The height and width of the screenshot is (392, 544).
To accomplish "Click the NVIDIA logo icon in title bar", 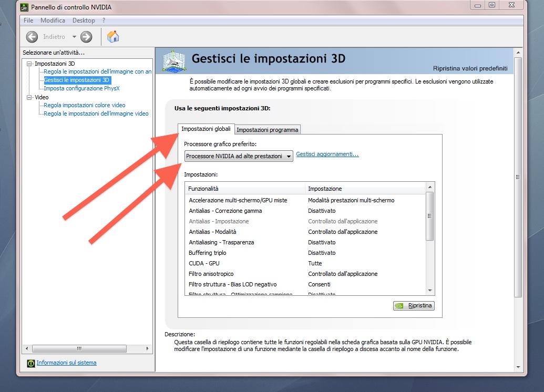I will pyautogui.click(x=24, y=7).
